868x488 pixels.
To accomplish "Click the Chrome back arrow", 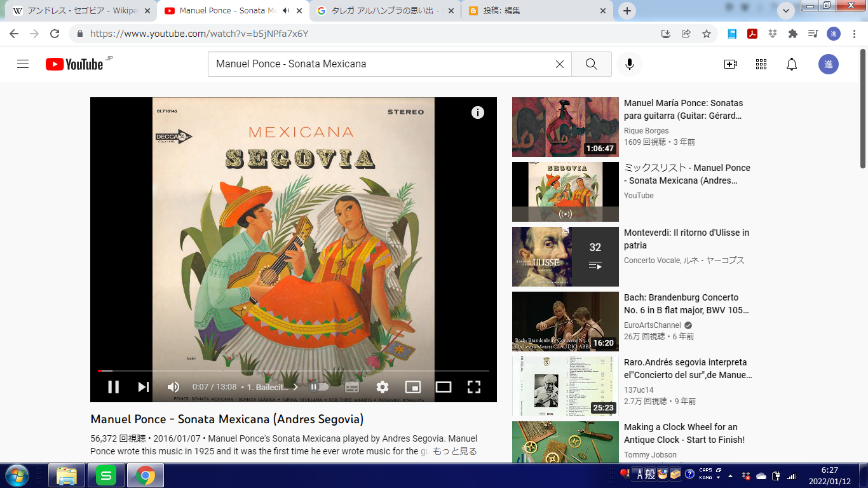I will 14,34.
